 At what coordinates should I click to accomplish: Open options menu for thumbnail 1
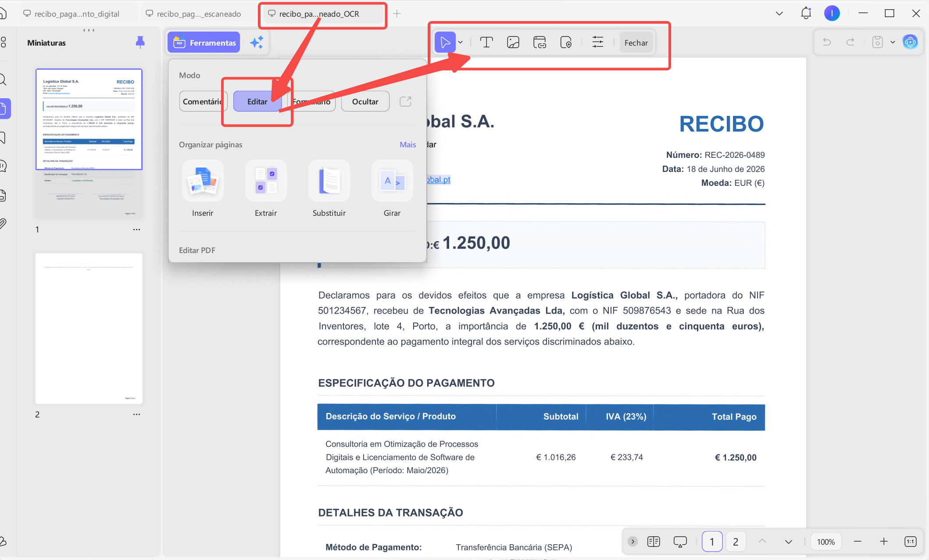point(137,229)
